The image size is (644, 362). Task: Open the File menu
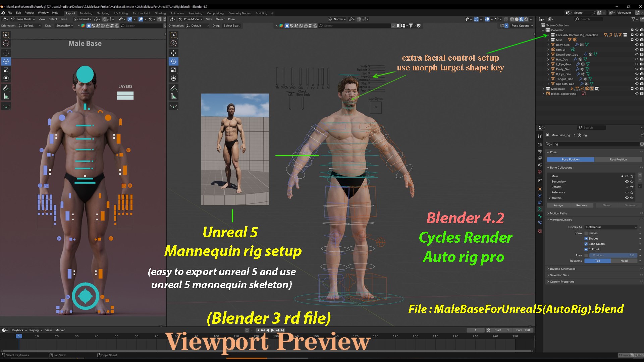pyautogui.click(x=10, y=13)
